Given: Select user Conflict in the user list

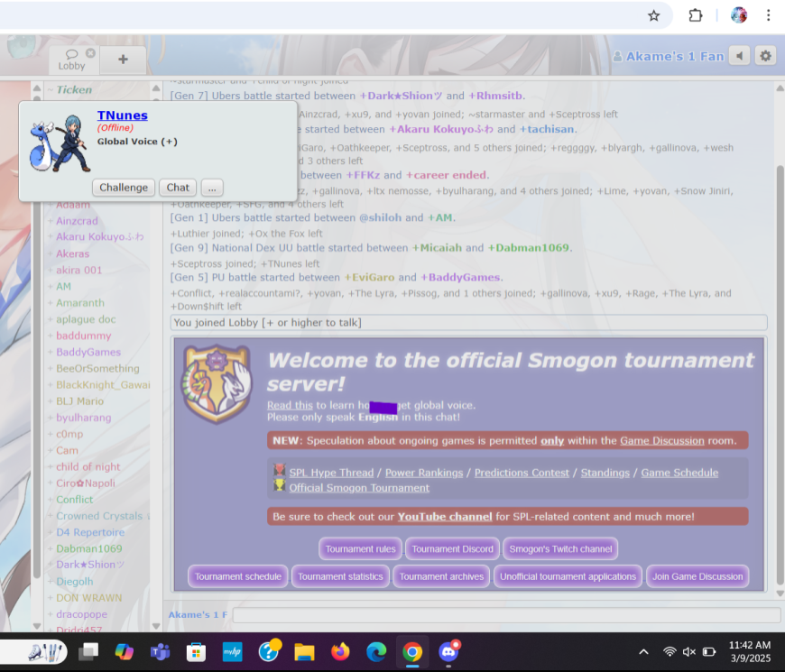Looking at the screenshot, I should tap(75, 500).
